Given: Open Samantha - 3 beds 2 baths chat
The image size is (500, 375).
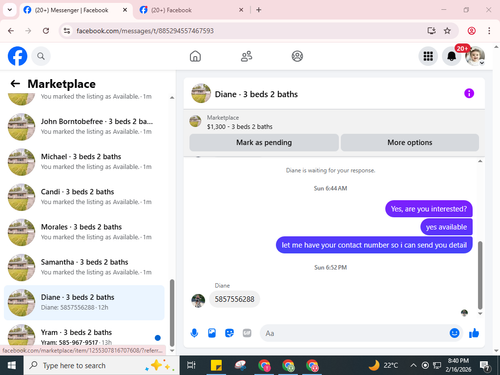Looking at the screenshot, I should pos(84,267).
